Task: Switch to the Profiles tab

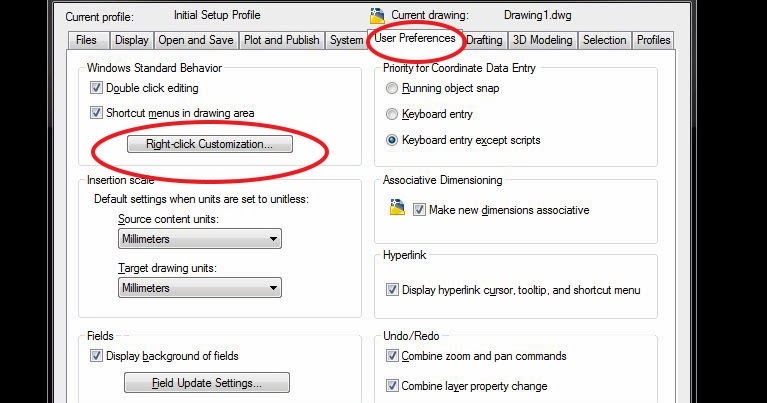Action: click(x=653, y=40)
